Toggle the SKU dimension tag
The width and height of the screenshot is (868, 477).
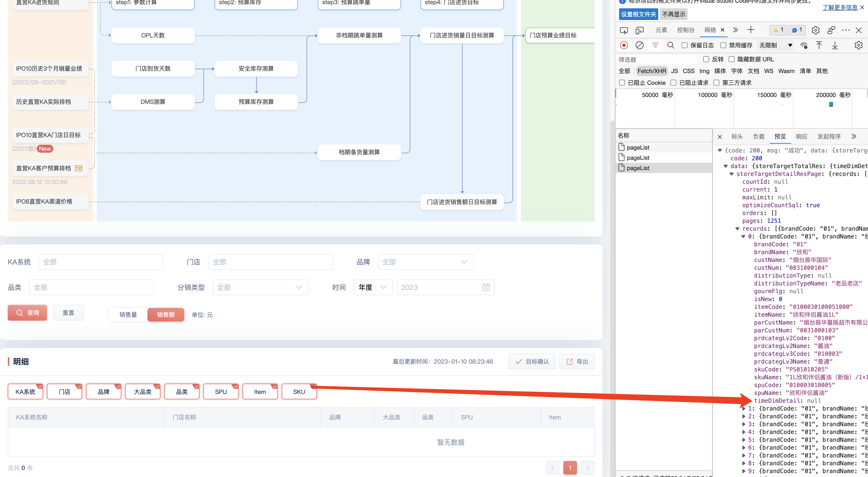pos(299,392)
